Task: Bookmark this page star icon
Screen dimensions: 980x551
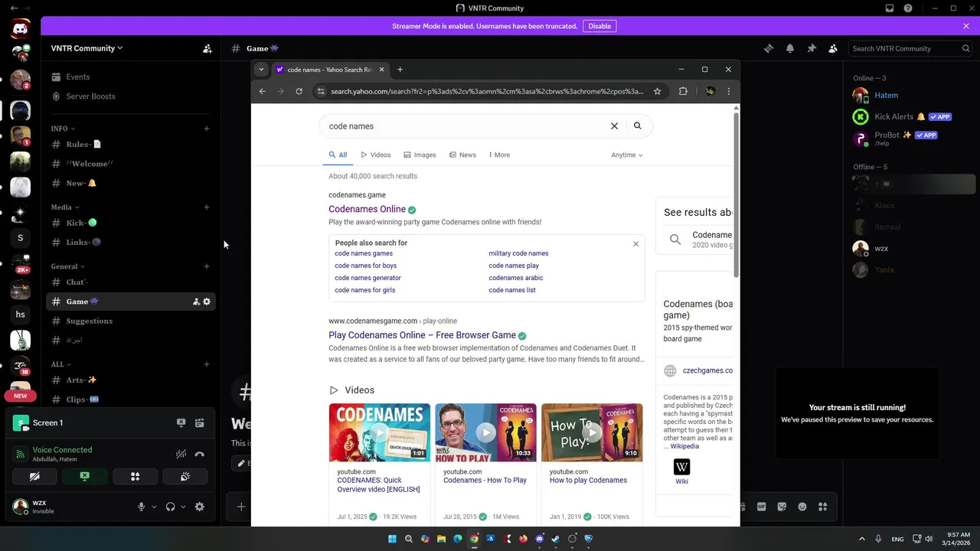Action: coord(657,91)
